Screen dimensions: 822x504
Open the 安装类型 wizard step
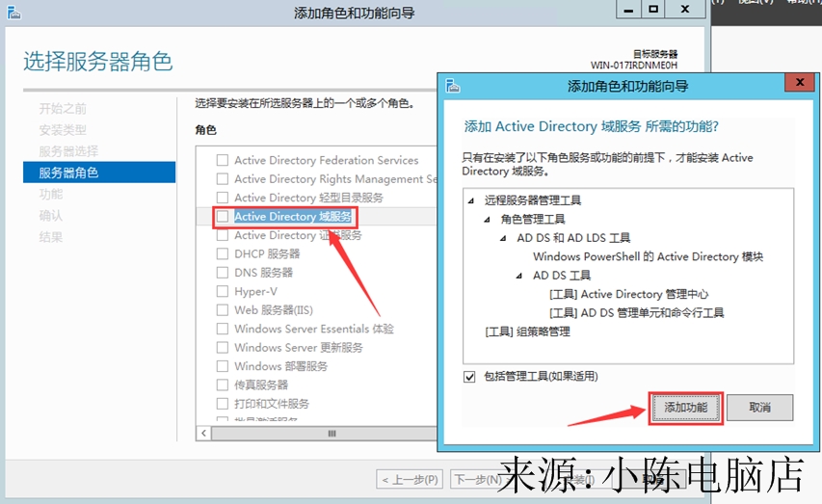63,129
